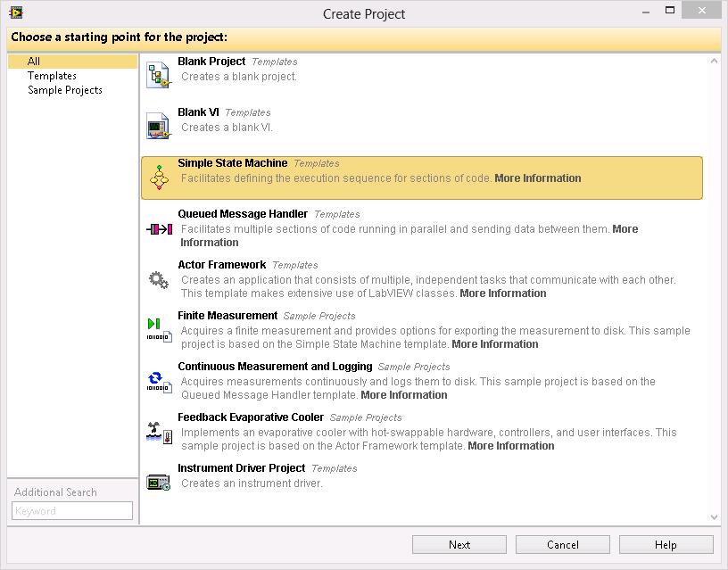728x570 pixels.
Task: Cancel the Create Project dialog
Action: point(563,544)
